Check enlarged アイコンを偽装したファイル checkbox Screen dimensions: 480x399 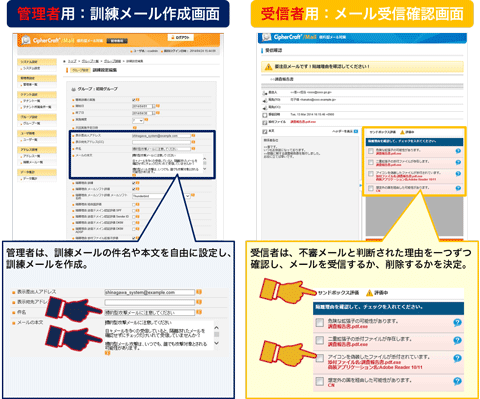coord(320,358)
